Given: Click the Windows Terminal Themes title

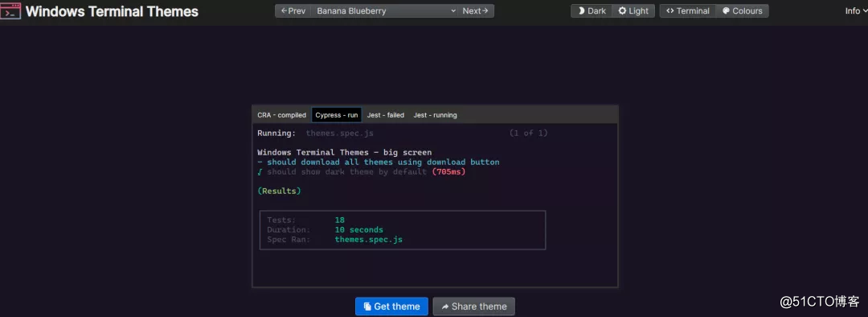Looking at the screenshot, I should [112, 11].
